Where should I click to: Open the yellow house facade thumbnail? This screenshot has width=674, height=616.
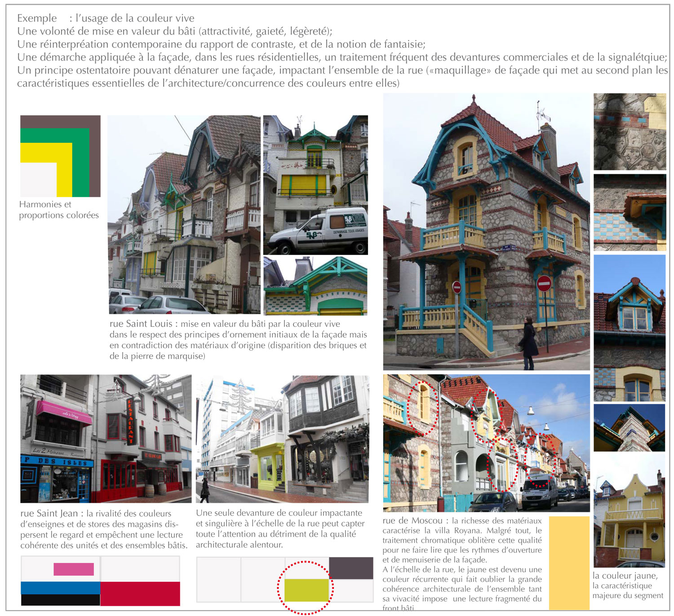click(629, 511)
